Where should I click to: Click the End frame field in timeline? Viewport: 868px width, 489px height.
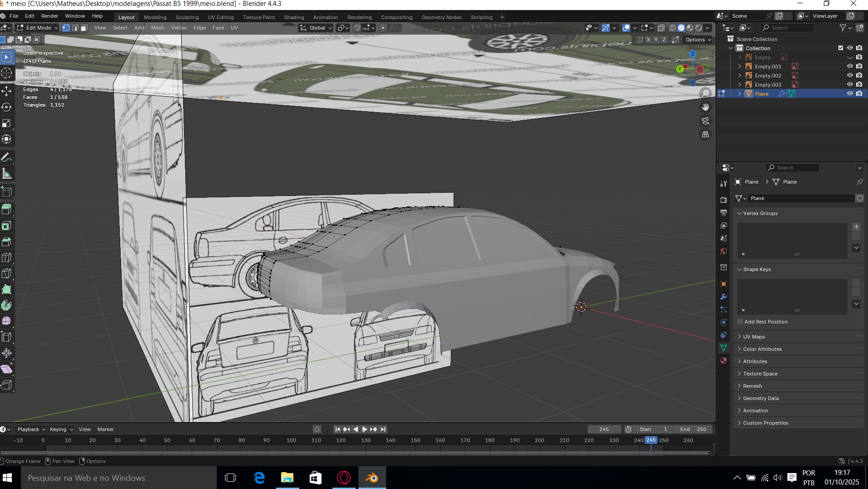694,429
